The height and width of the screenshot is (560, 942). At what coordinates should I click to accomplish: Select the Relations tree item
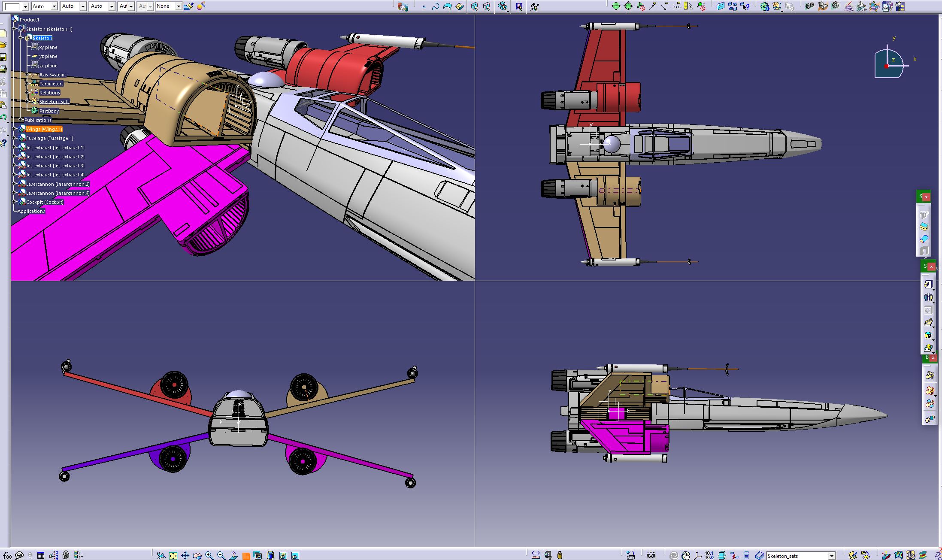(50, 93)
